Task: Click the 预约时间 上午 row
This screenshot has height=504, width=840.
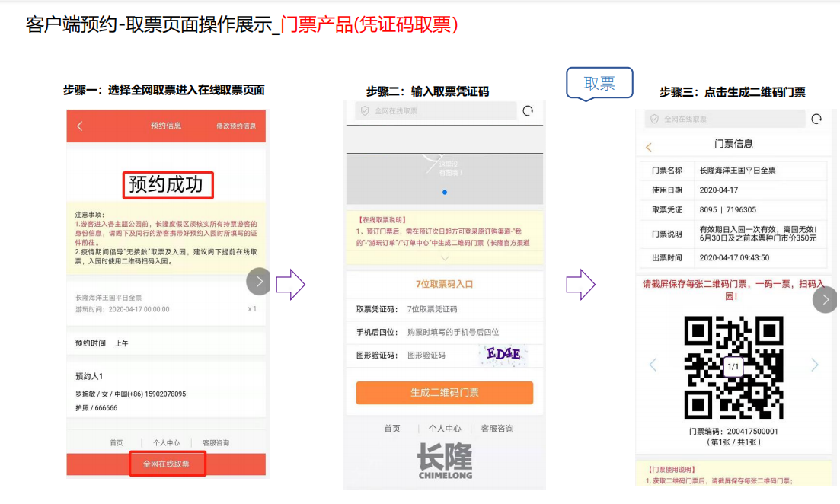Action: 166,343
